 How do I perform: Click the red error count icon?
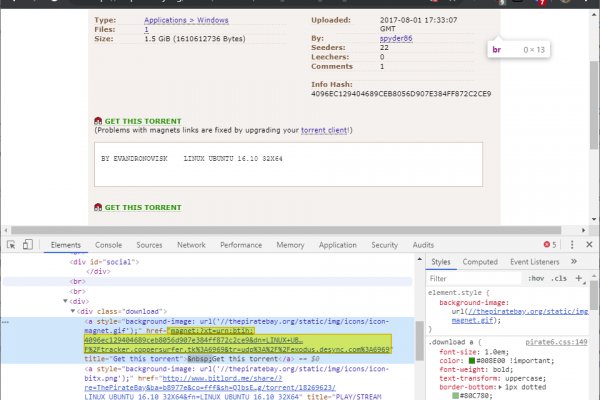click(548, 244)
